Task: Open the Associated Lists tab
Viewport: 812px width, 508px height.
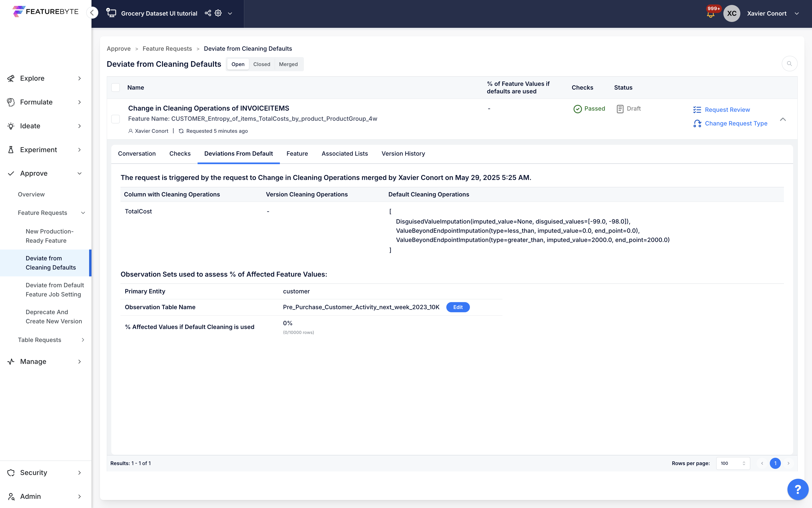Action: click(344, 154)
